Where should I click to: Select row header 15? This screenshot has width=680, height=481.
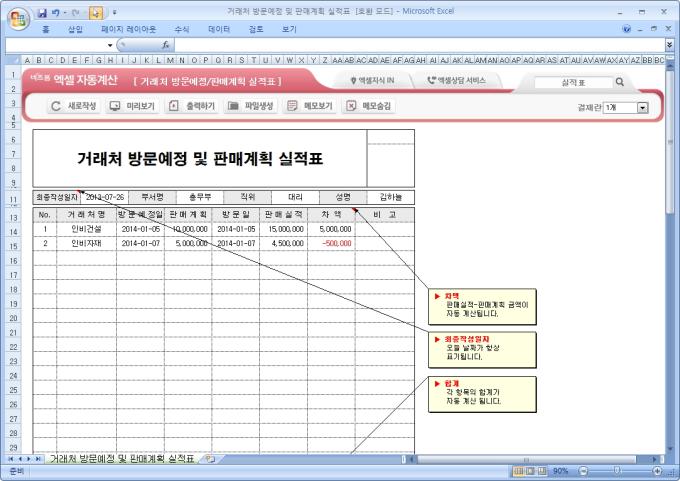(13, 246)
